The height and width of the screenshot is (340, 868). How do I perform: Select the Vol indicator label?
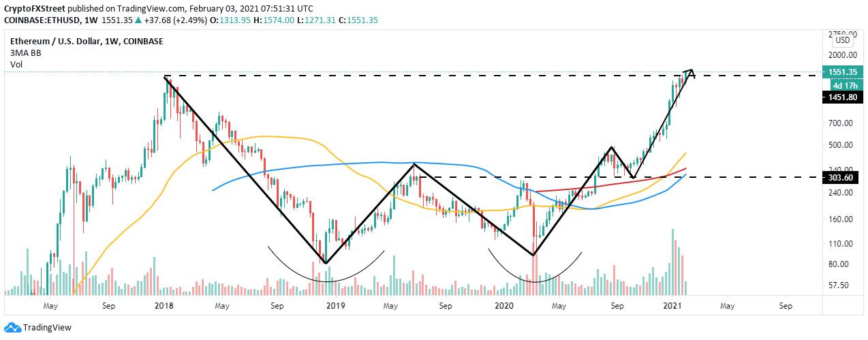(x=16, y=65)
